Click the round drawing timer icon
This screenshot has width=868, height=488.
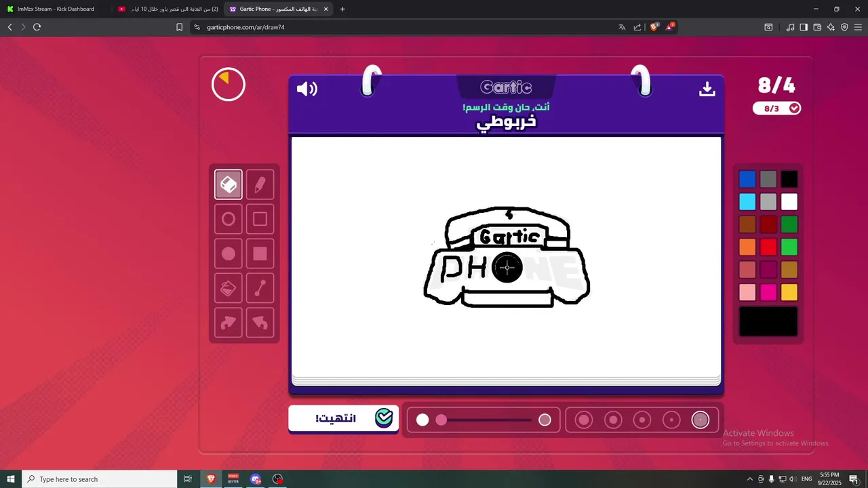click(x=229, y=85)
